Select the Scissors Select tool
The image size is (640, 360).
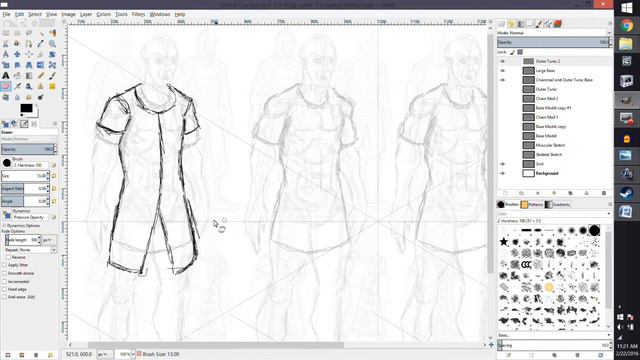coord(6,44)
